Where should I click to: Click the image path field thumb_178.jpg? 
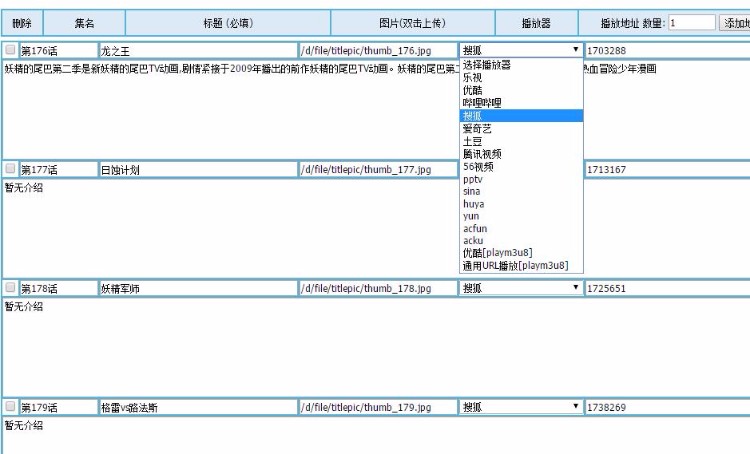point(378,288)
